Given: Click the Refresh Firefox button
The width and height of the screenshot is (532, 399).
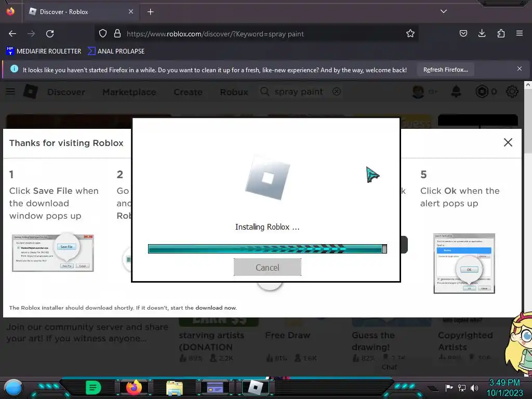Looking at the screenshot, I should [x=445, y=70].
